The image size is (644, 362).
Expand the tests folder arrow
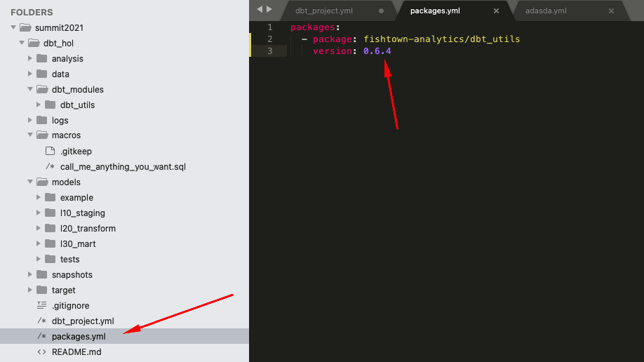pos(38,259)
